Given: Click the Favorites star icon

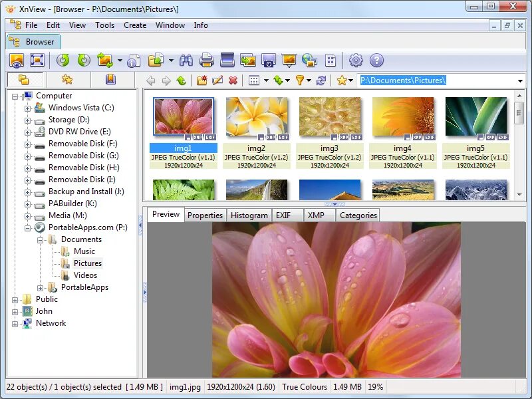Looking at the screenshot, I should click(x=343, y=80).
